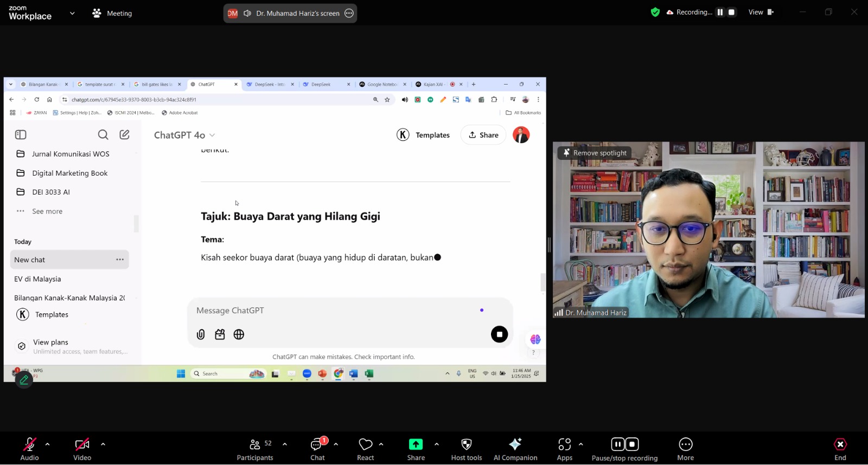Switch to template surat browser tab
Screen dimensions: 868x465
pyautogui.click(x=100, y=85)
